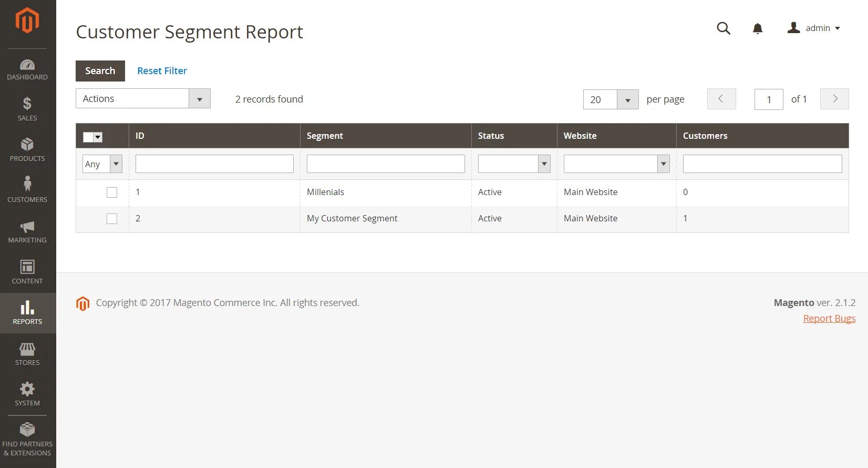Click the Magento logo in the sidebar

click(27, 21)
